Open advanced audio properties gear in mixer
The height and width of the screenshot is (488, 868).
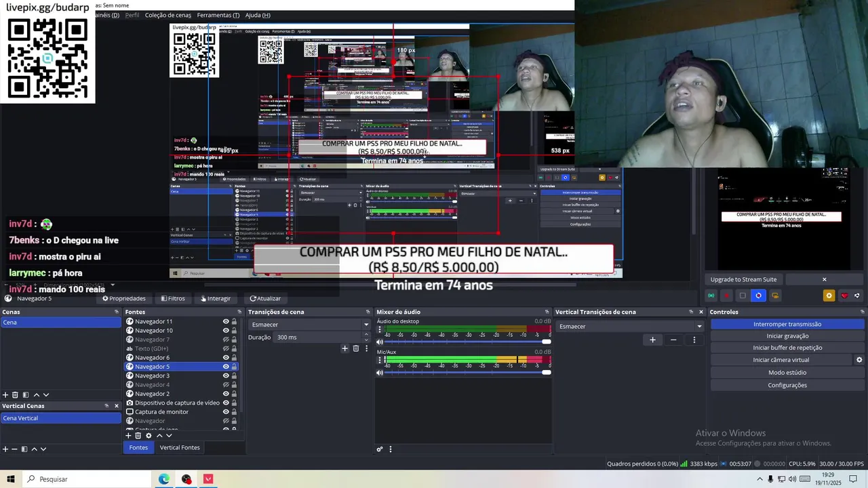click(x=380, y=449)
